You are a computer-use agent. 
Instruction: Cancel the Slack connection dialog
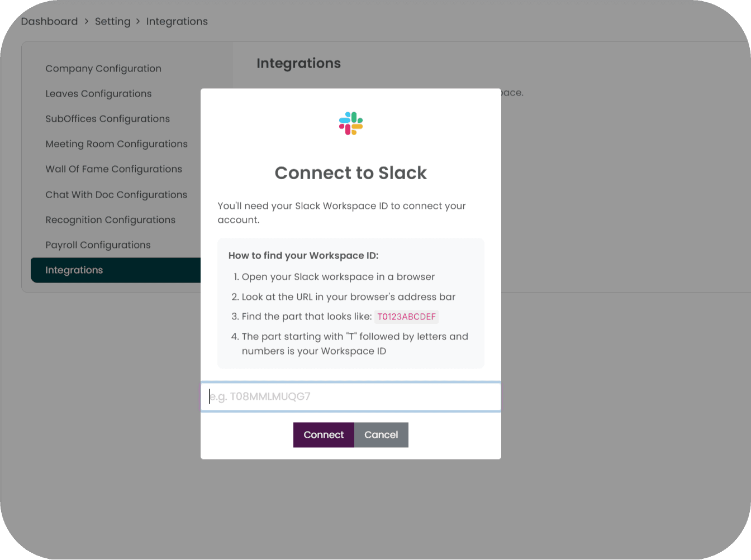pos(381,435)
